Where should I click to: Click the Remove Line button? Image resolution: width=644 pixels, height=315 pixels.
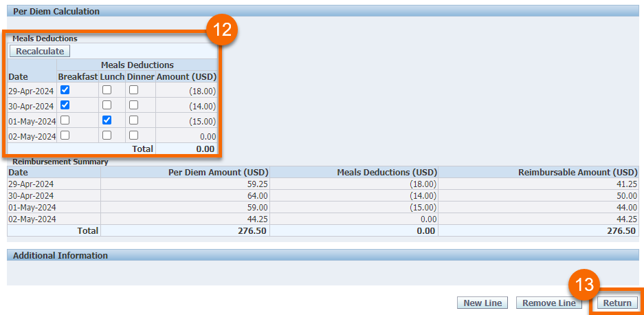(x=548, y=303)
